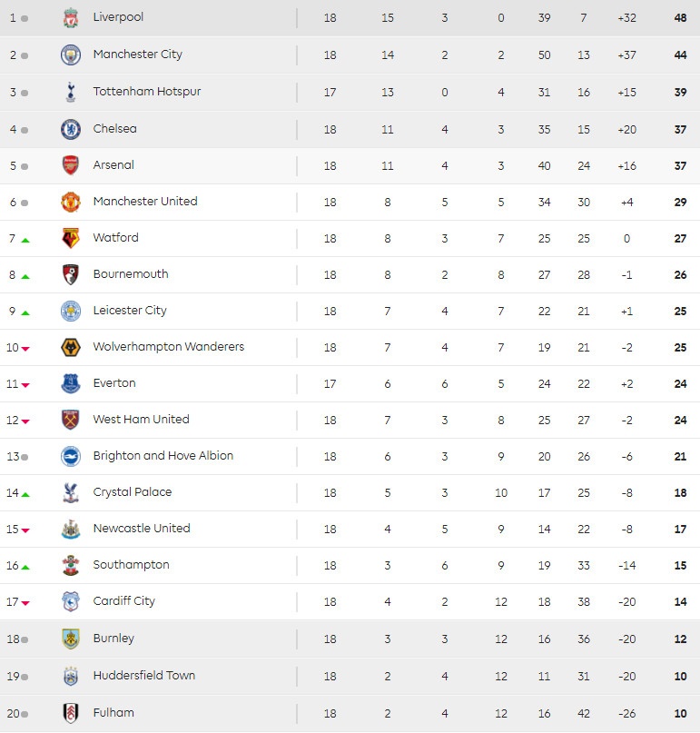Click Liverpool's 48 points total
This screenshot has width=700, height=733.
pyautogui.click(x=680, y=18)
